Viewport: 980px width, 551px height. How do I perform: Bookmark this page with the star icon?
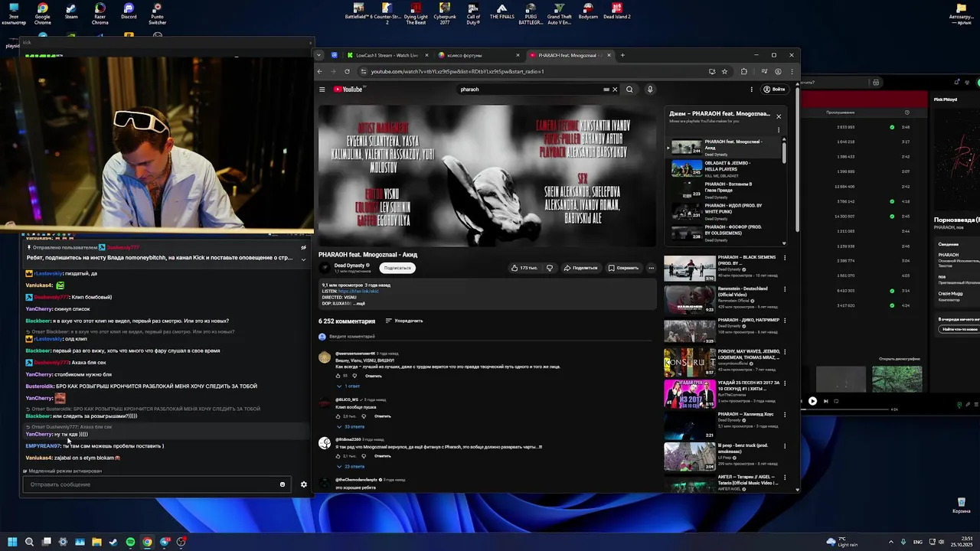pyautogui.click(x=724, y=71)
